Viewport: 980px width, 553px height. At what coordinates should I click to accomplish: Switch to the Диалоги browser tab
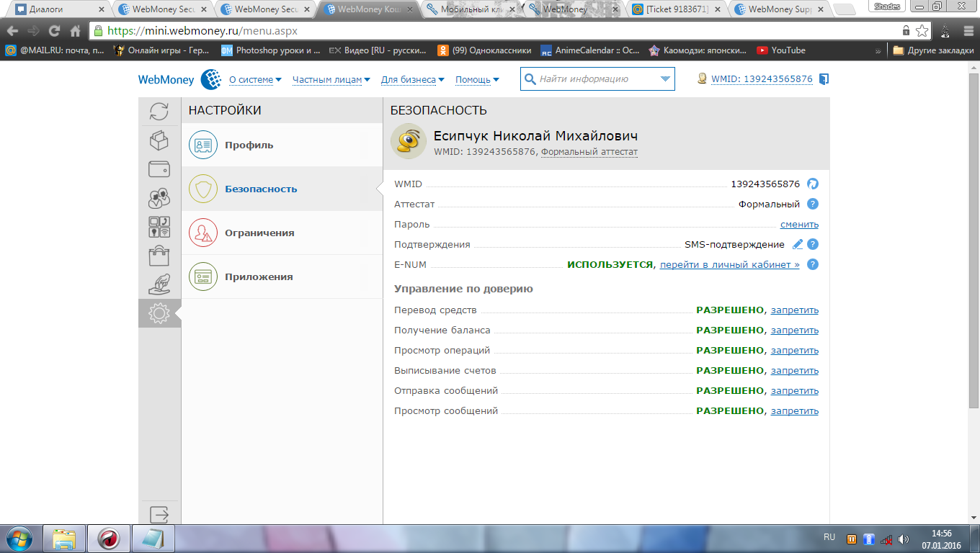pos(60,9)
